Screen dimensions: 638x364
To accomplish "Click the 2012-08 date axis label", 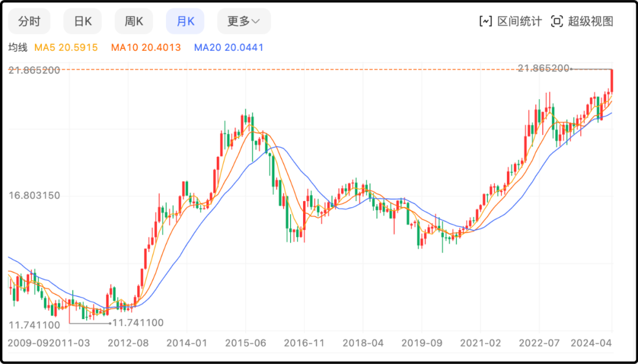I will (x=128, y=343).
